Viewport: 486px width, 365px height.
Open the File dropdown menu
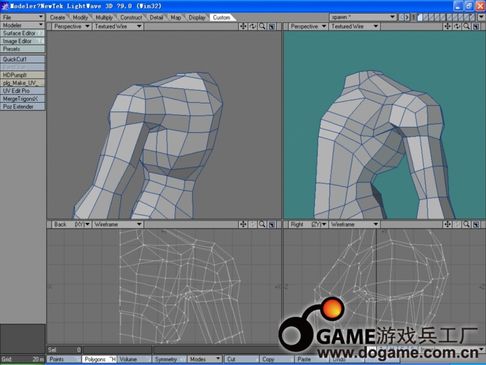click(22, 17)
